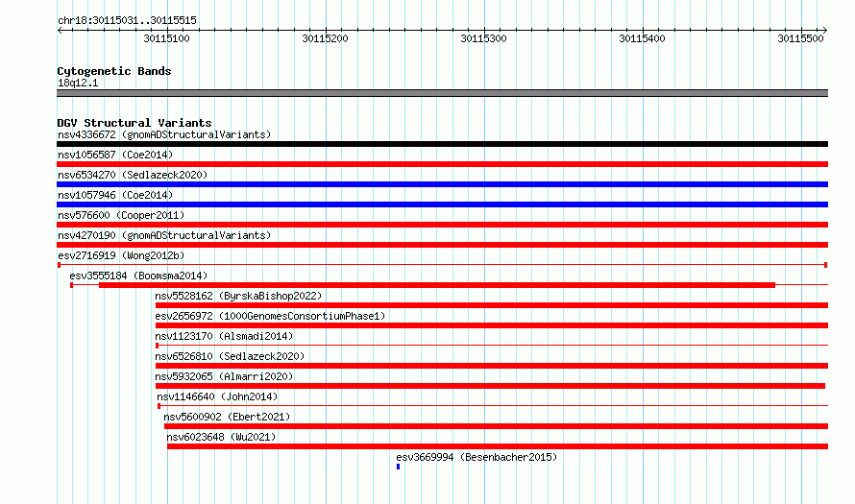Image resolution: width=855 pixels, height=504 pixels.
Task: Open nsv5600902 (Ebert2021) label
Action: pyautogui.click(x=227, y=417)
